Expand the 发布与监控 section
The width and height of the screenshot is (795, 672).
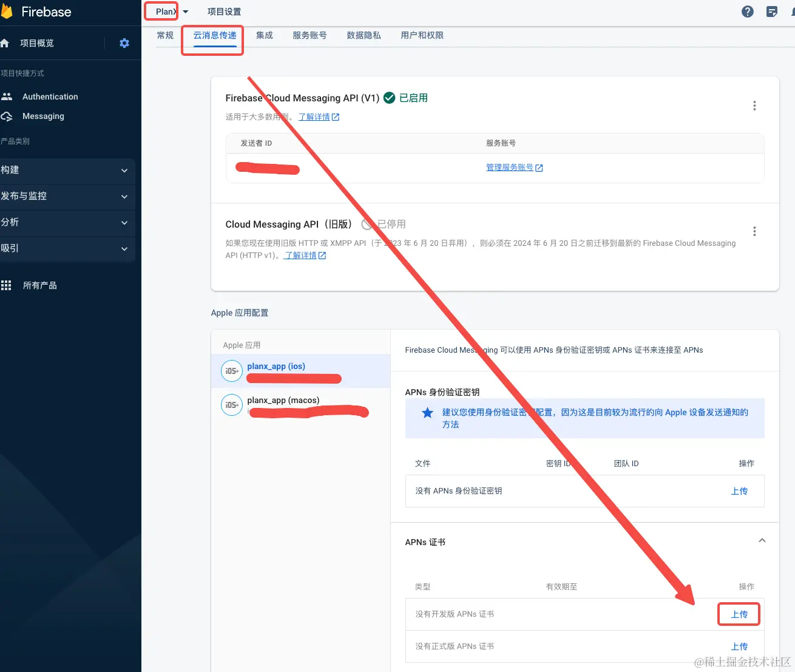coord(67,196)
